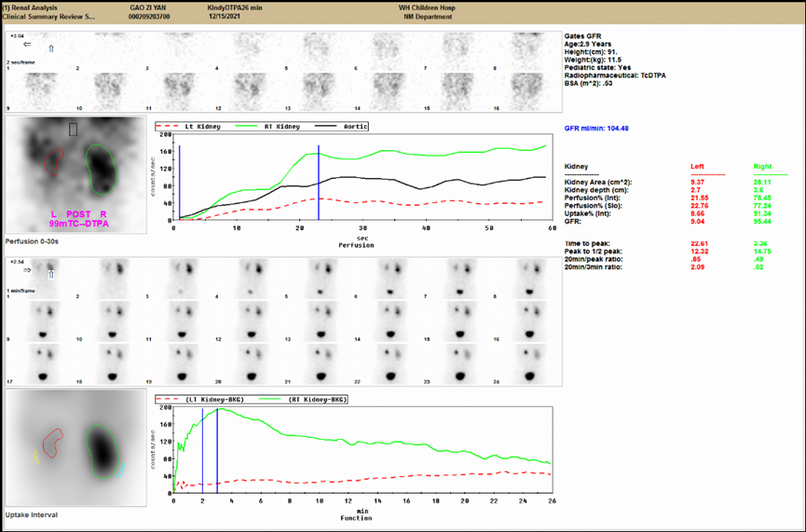Image resolution: width=806 pixels, height=532 pixels.
Task: Click the 'WH Children Hosp' header text
Action: point(427,8)
